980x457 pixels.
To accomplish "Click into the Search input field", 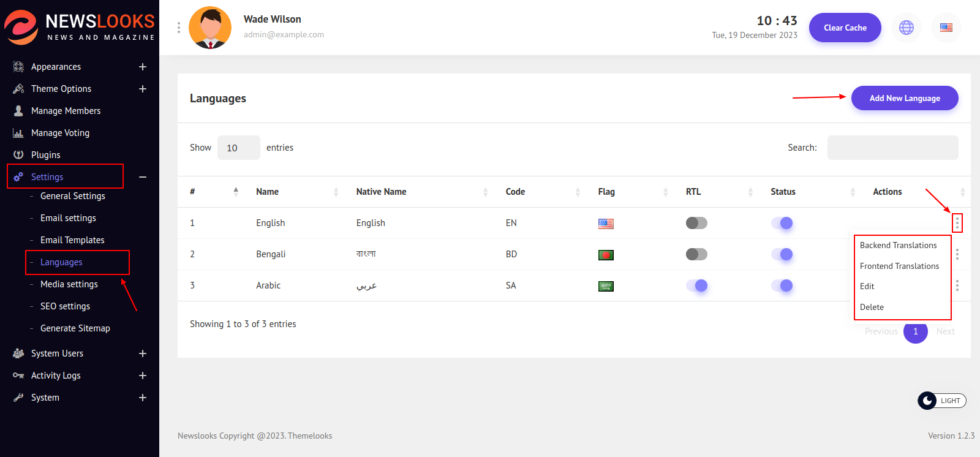I will coord(892,148).
